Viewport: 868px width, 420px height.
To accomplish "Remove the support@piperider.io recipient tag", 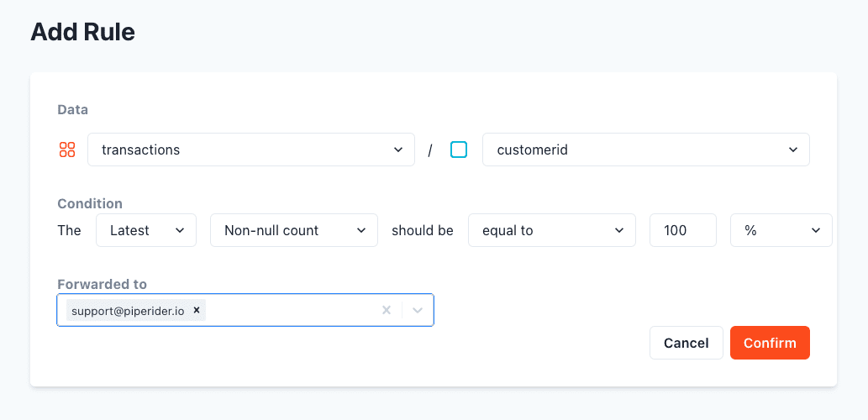I will click(196, 310).
